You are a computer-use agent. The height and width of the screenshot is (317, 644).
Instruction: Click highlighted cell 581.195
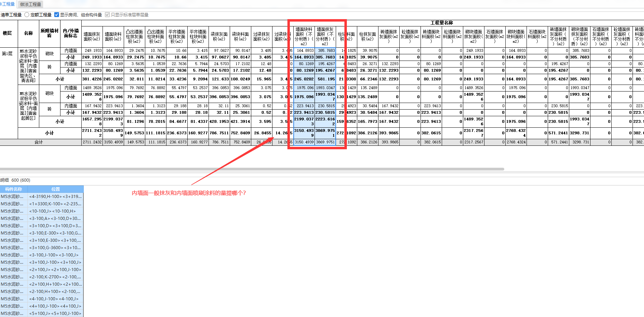tap(325, 79)
